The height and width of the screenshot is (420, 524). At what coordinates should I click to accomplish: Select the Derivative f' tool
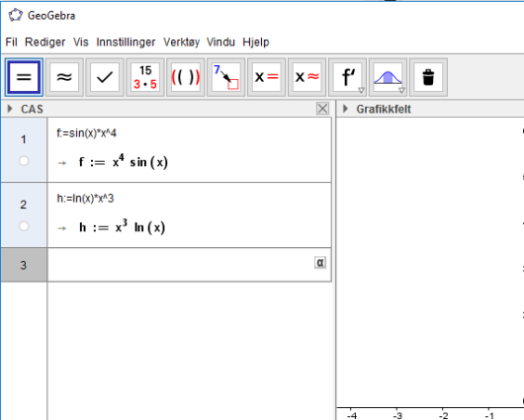(347, 77)
